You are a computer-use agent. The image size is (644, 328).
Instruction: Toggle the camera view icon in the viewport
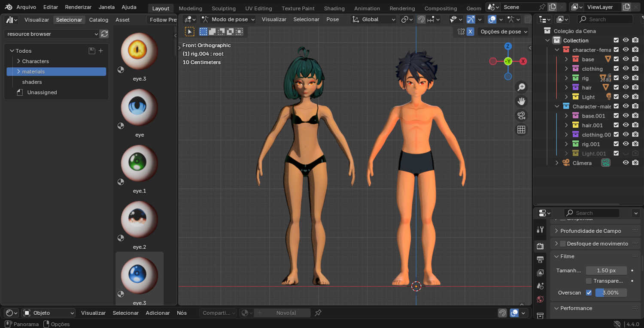click(521, 116)
